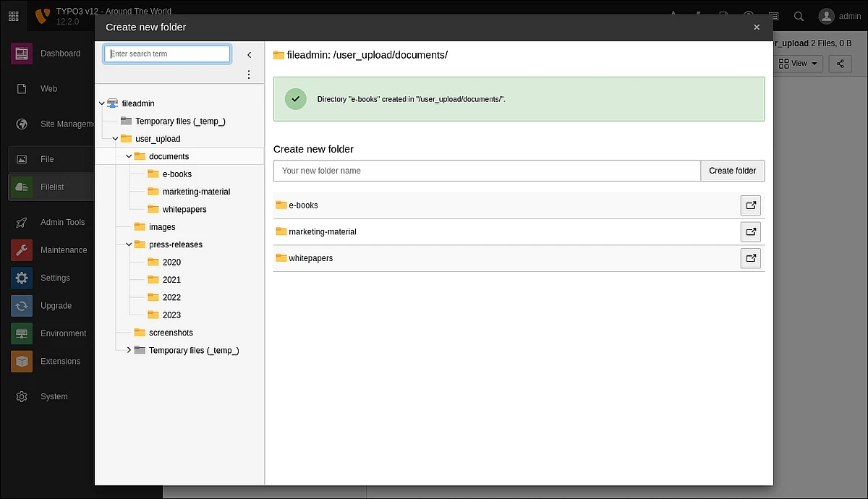Click the Maintenance wrench icon
868x499 pixels.
[x=22, y=250]
